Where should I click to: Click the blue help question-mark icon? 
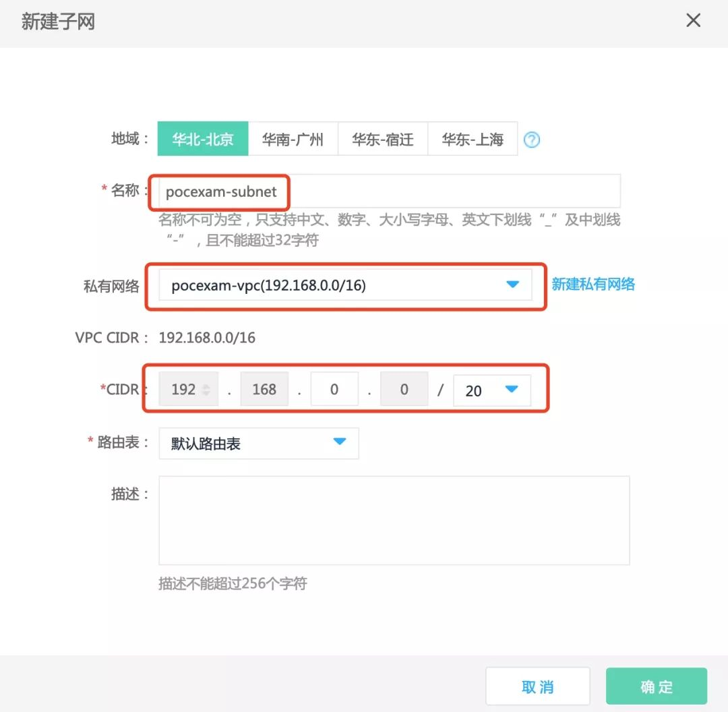point(533,139)
